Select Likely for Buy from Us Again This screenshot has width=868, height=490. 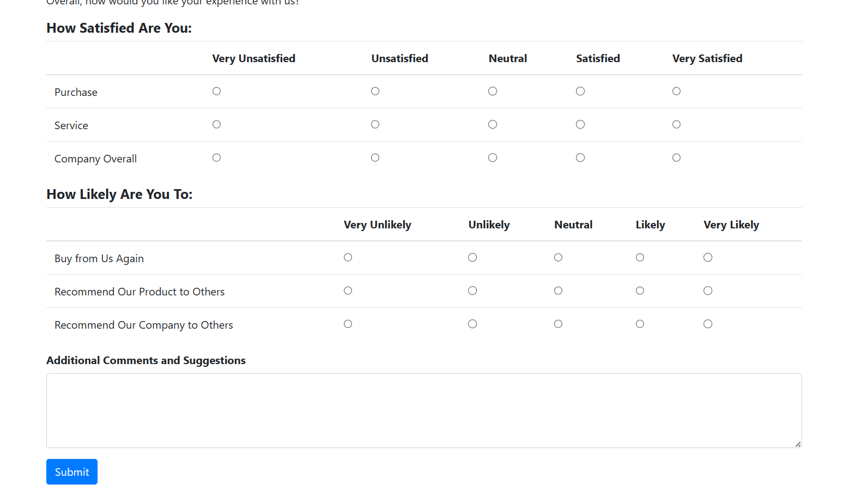pyautogui.click(x=640, y=257)
